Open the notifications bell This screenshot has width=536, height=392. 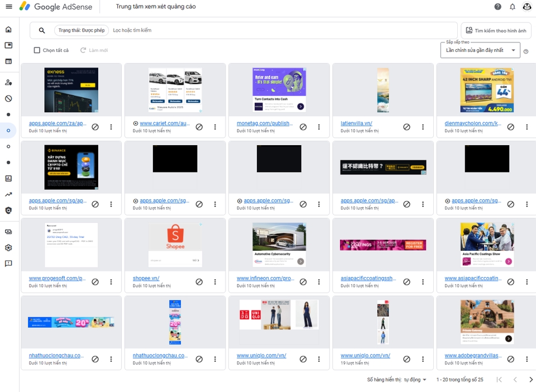[513, 7]
